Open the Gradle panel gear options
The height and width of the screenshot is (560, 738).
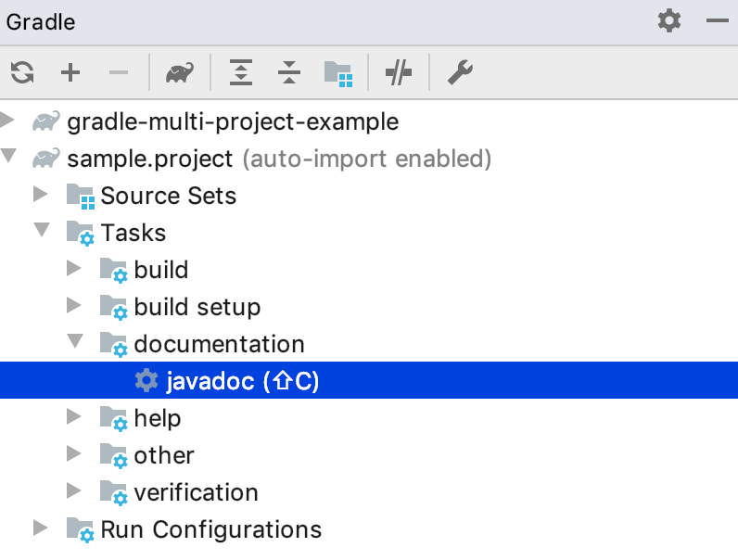coord(668,20)
